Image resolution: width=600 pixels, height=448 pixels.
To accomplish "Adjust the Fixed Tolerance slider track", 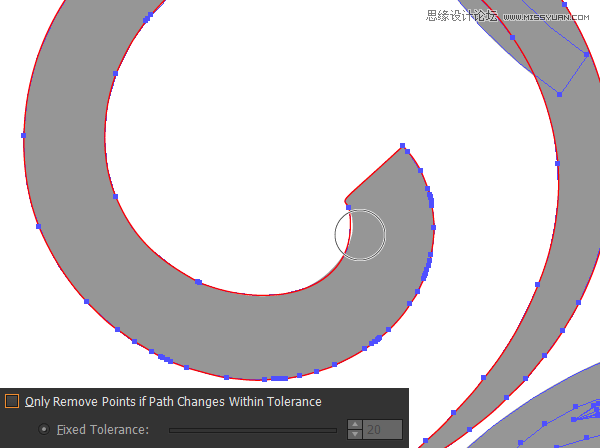I will coord(253,430).
